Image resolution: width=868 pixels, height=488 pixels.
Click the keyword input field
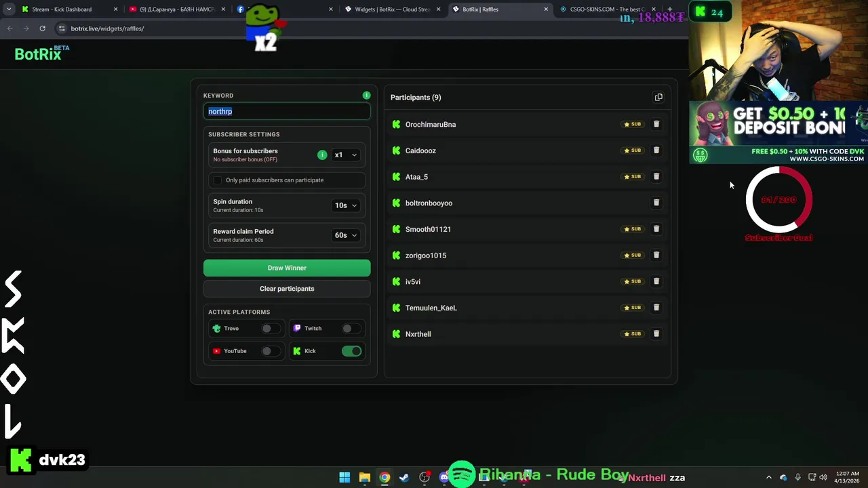pyautogui.click(x=287, y=111)
